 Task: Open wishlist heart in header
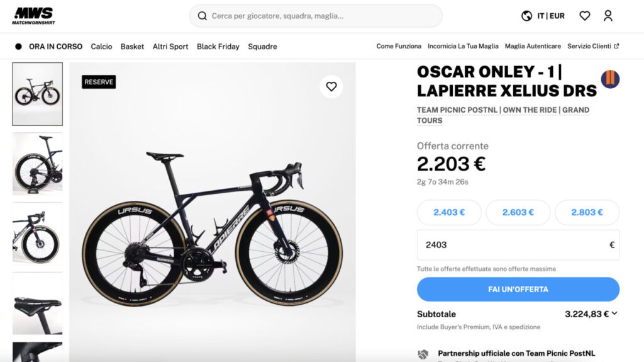[x=585, y=16]
